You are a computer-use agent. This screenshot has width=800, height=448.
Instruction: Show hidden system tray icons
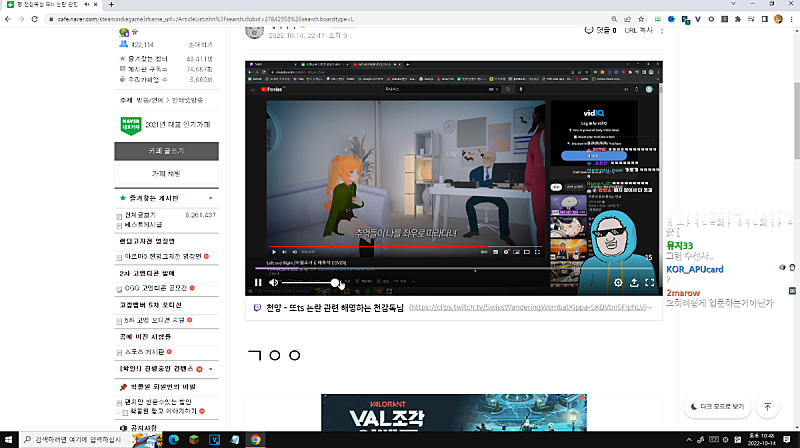(x=689, y=439)
